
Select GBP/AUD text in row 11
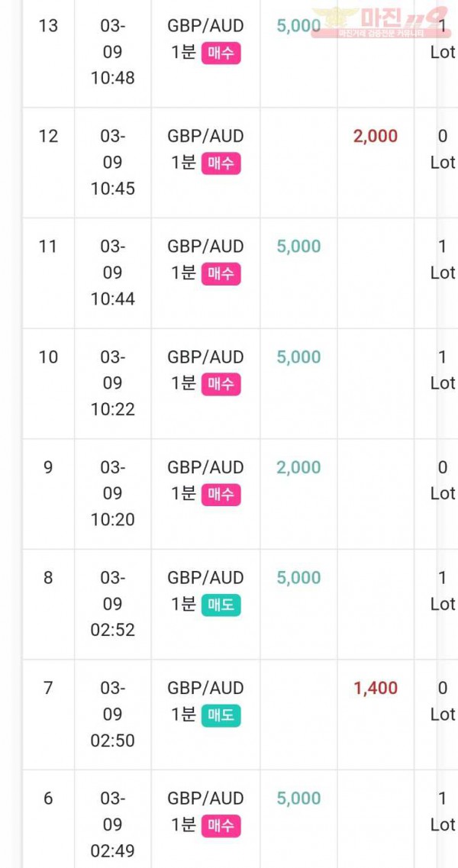point(205,247)
